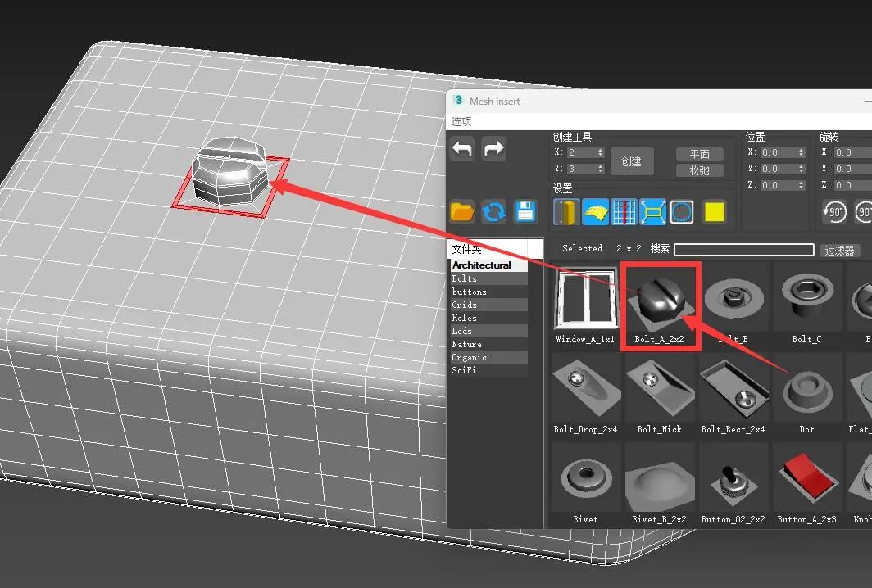Image resolution: width=872 pixels, height=588 pixels.
Task: Select the grid overlay icon in 设置
Action: [x=624, y=211]
